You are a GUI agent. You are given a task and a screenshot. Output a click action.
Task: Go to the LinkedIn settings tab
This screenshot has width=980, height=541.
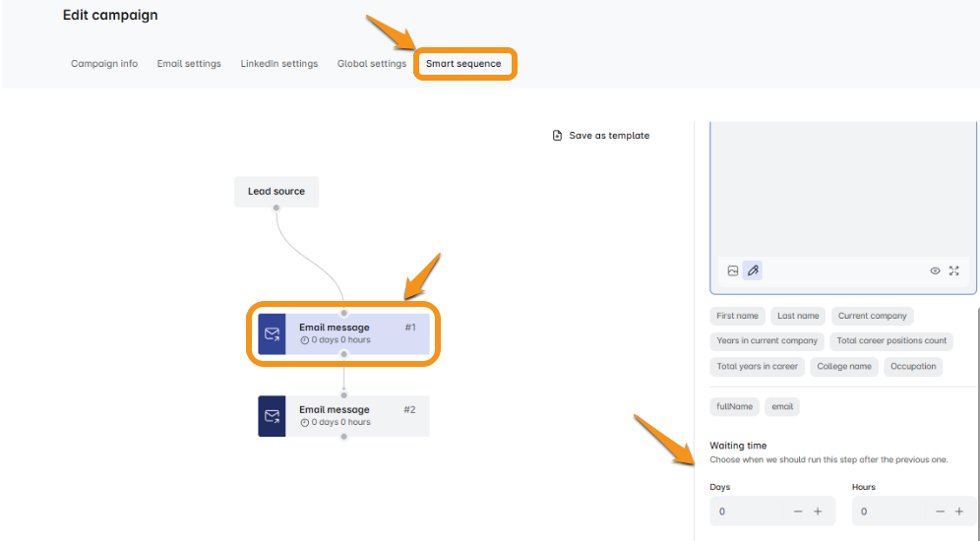click(x=279, y=64)
